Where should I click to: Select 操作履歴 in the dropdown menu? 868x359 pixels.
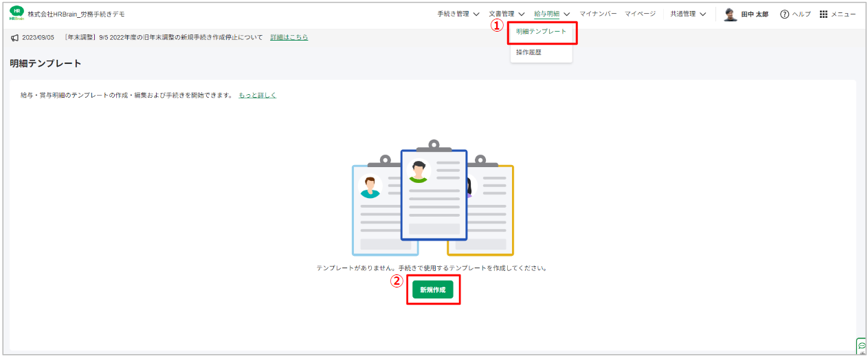pyautogui.click(x=529, y=52)
